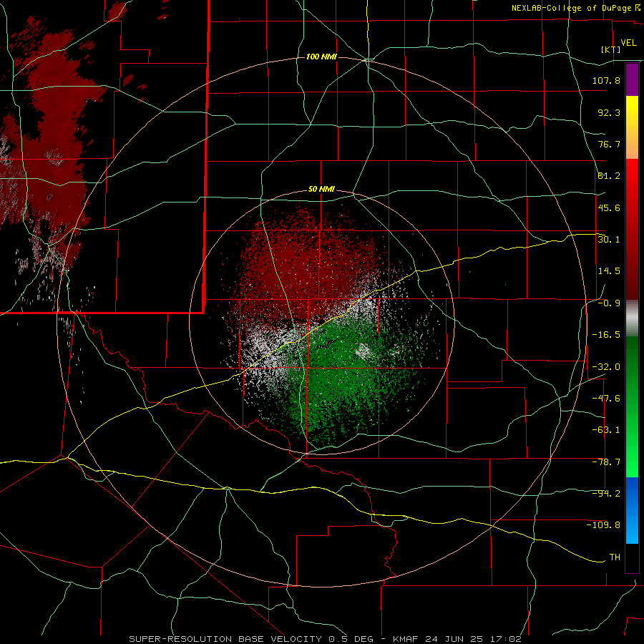Screen dimensions: 644x644
Task: Click the Super-Resolution Base Velocity caption text
Action: tap(325, 639)
